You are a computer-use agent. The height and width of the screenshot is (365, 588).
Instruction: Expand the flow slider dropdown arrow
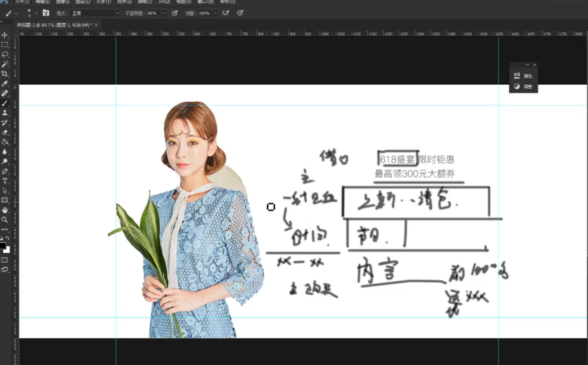[215, 13]
